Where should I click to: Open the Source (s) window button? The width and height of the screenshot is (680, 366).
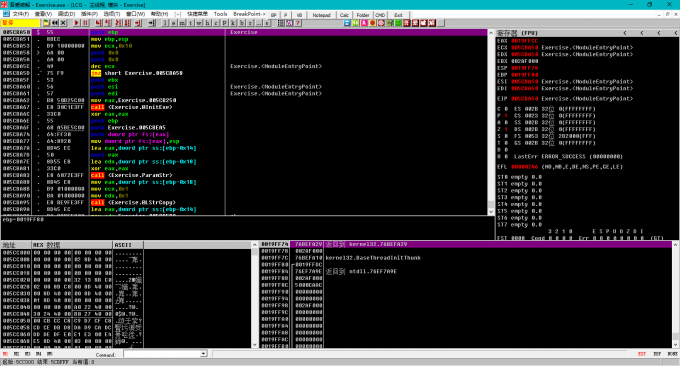(267, 23)
